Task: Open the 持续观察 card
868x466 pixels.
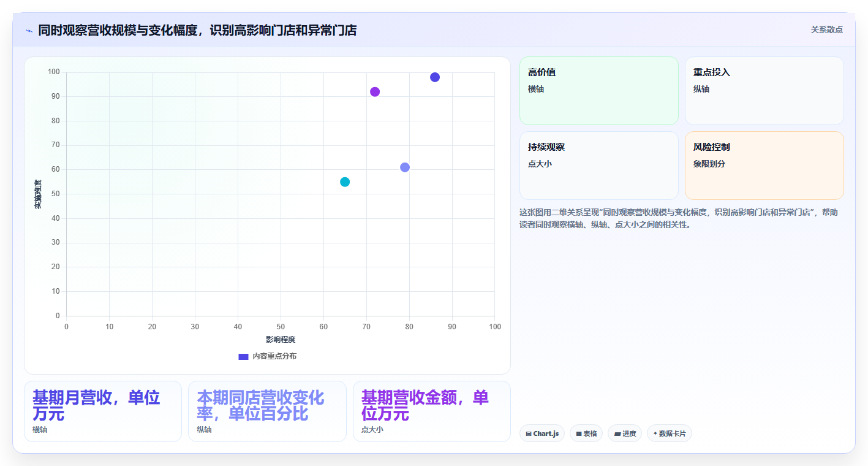Action: 599,166
